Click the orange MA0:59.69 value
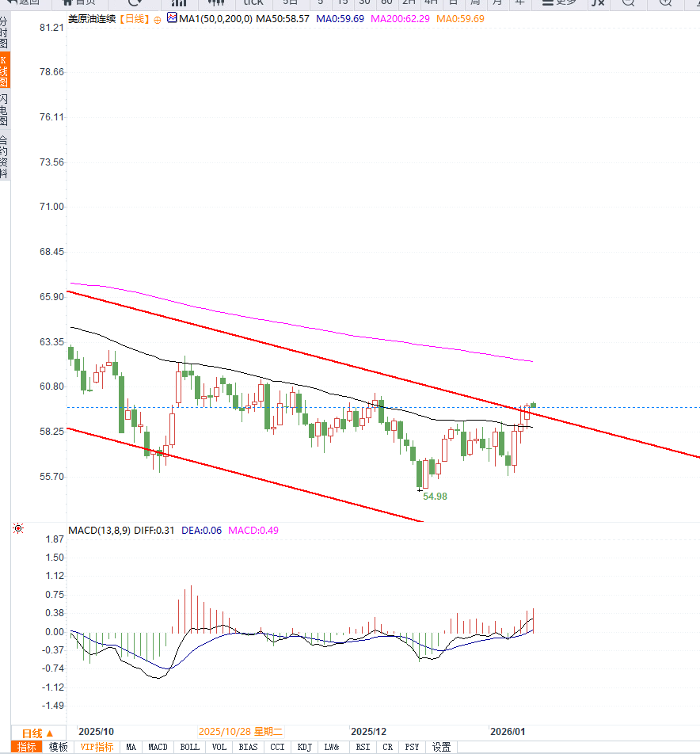The height and width of the screenshot is (754, 700). point(460,19)
